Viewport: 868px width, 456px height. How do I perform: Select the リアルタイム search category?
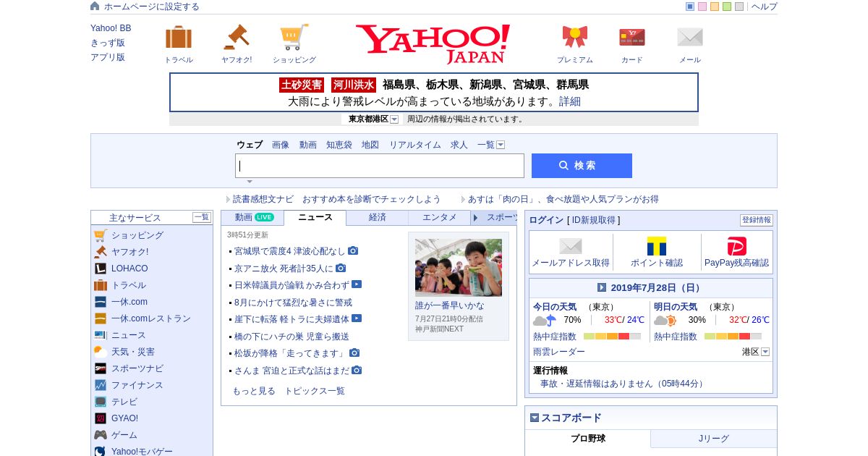tap(415, 145)
